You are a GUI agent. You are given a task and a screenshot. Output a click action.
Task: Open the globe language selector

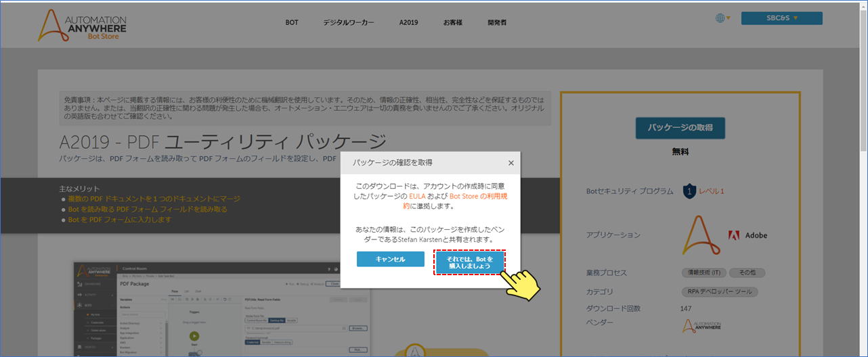pos(722,18)
